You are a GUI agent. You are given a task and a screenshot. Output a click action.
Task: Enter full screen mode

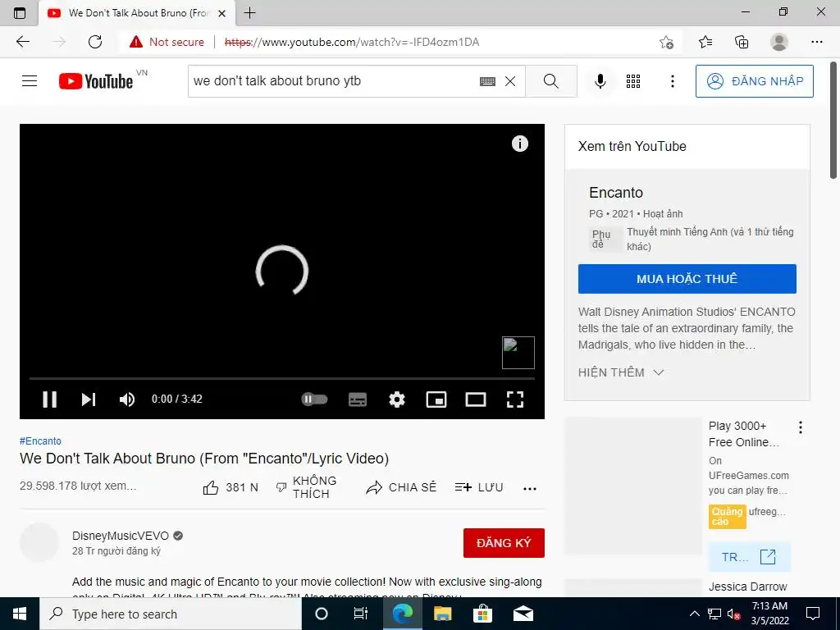point(515,399)
